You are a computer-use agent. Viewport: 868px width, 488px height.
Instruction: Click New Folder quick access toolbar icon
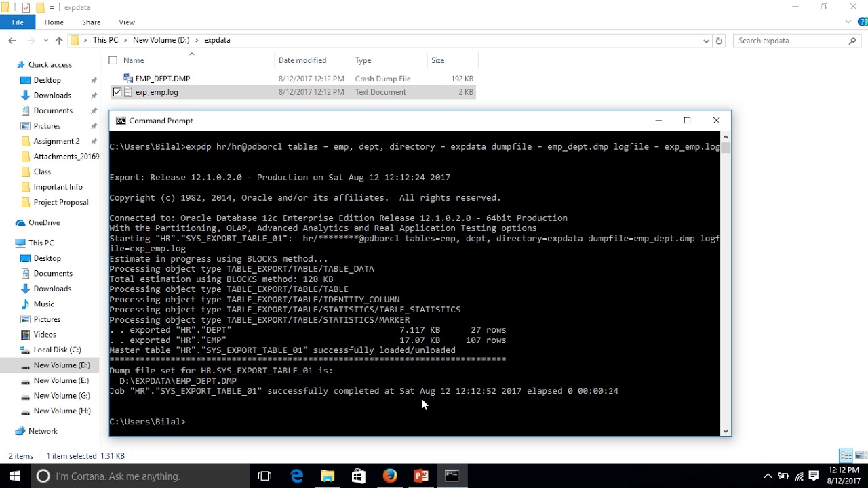(x=39, y=7)
